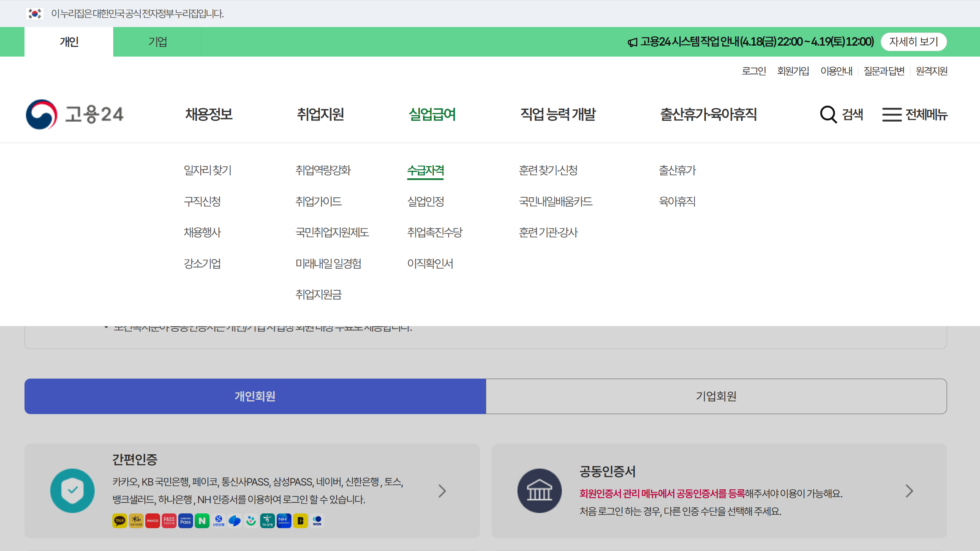Click the 회원가입 link
Image resolution: width=980 pixels, height=551 pixels.
(x=793, y=71)
